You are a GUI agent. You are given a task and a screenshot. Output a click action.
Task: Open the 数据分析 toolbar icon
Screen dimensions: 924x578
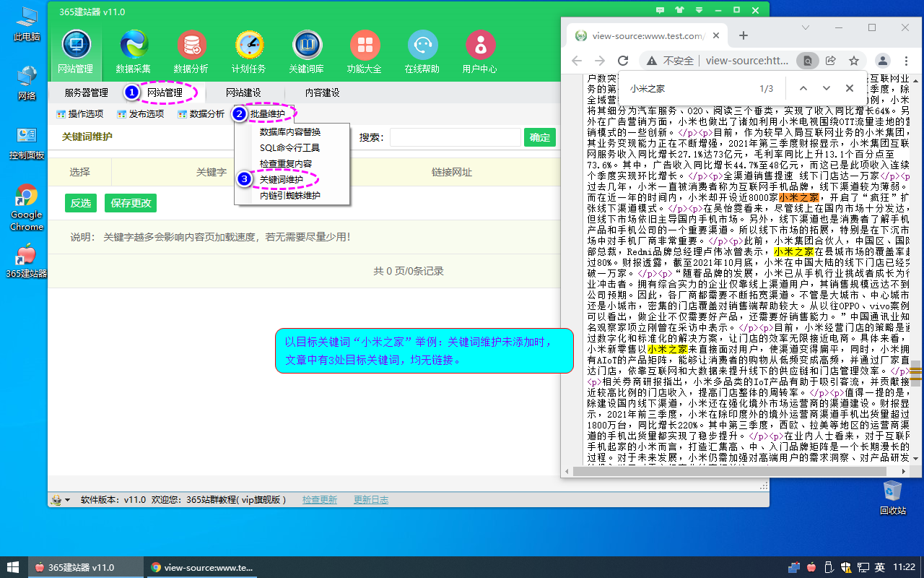click(191, 52)
